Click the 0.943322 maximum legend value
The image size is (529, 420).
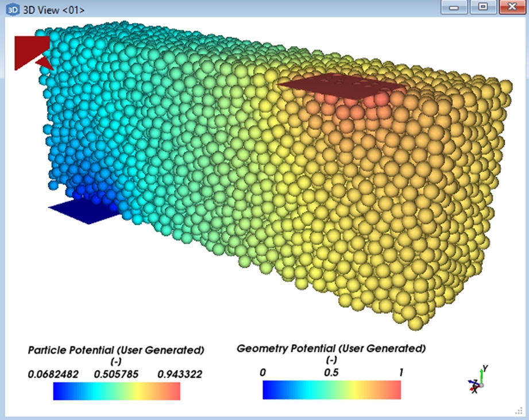tap(180, 374)
